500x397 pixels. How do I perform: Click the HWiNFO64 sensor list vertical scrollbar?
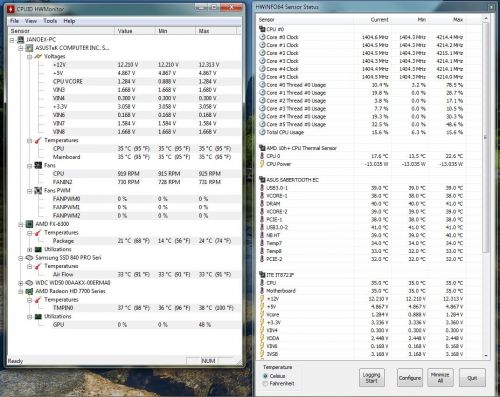(x=486, y=137)
